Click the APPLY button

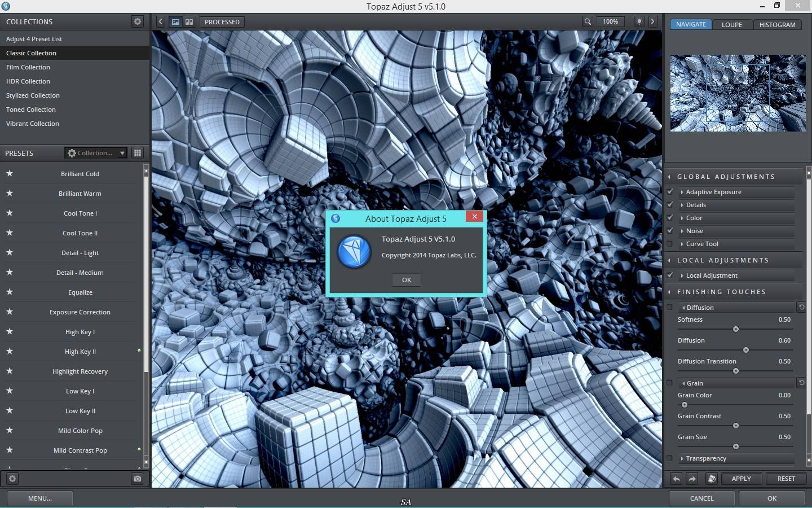coord(741,479)
